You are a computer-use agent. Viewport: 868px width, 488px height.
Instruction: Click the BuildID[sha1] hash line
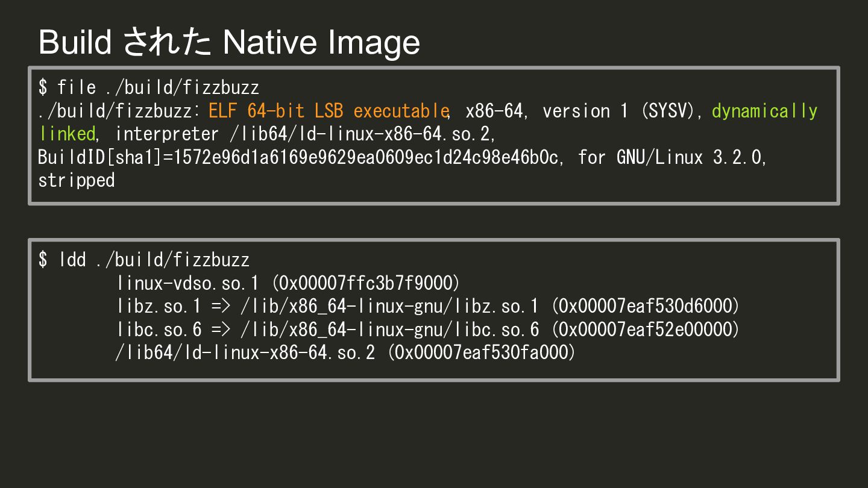click(x=298, y=157)
